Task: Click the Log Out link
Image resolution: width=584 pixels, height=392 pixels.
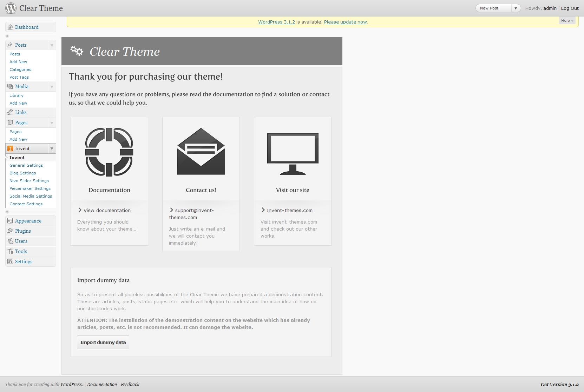Action: coord(570,8)
